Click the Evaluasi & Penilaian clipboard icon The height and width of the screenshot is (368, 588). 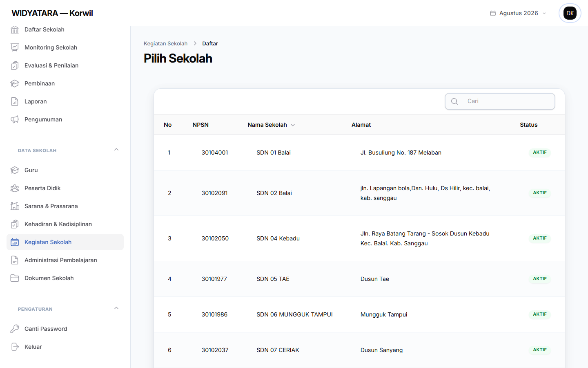pyautogui.click(x=15, y=65)
